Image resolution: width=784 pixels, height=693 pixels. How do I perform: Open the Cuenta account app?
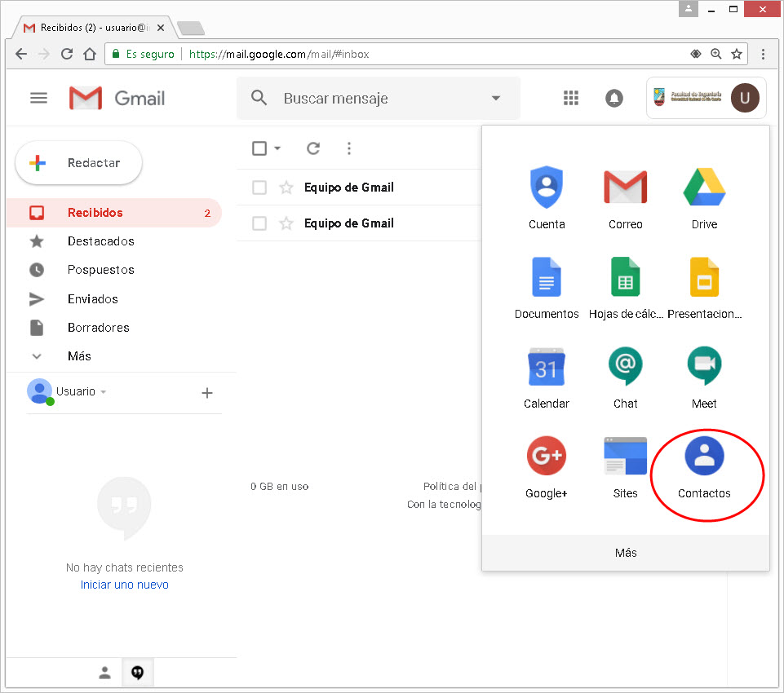coord(547,198)
